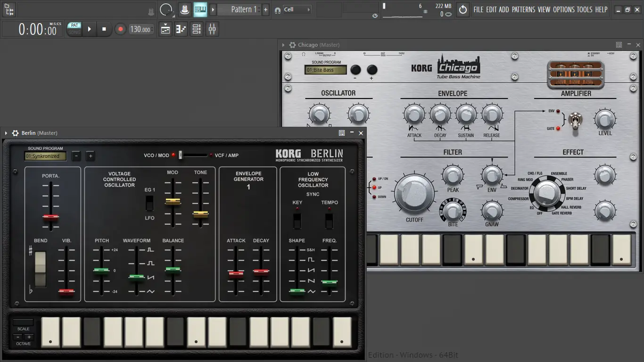This screenshot has width=644, height=362.
Task: Click the undo history icon
Action: tap(463, 9)
